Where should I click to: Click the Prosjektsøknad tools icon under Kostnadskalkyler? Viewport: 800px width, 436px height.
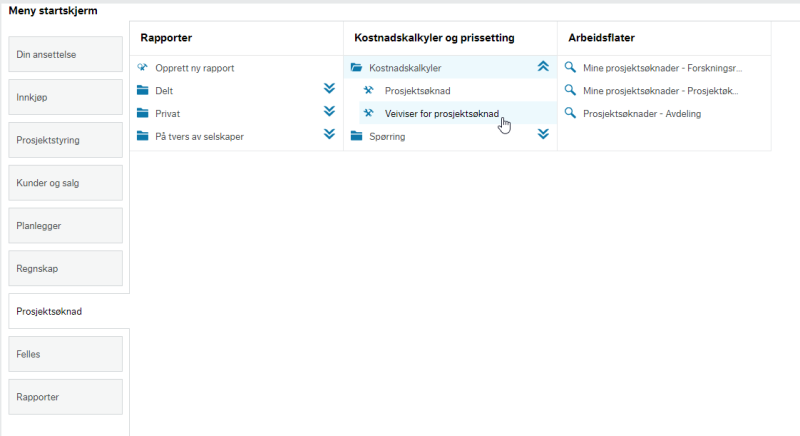(368, 90)
